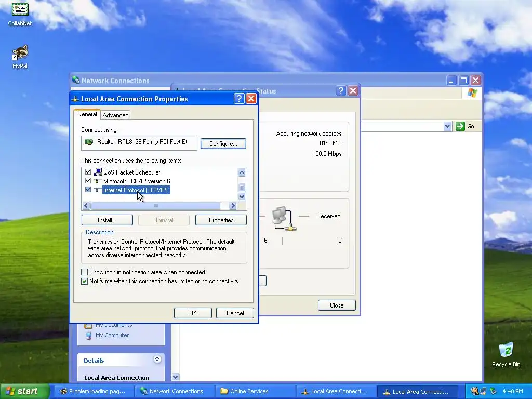The height and width of the screenshot is (399, 532).
Task: Open the address bar dropdown arrow
Action: coord(447,126)
